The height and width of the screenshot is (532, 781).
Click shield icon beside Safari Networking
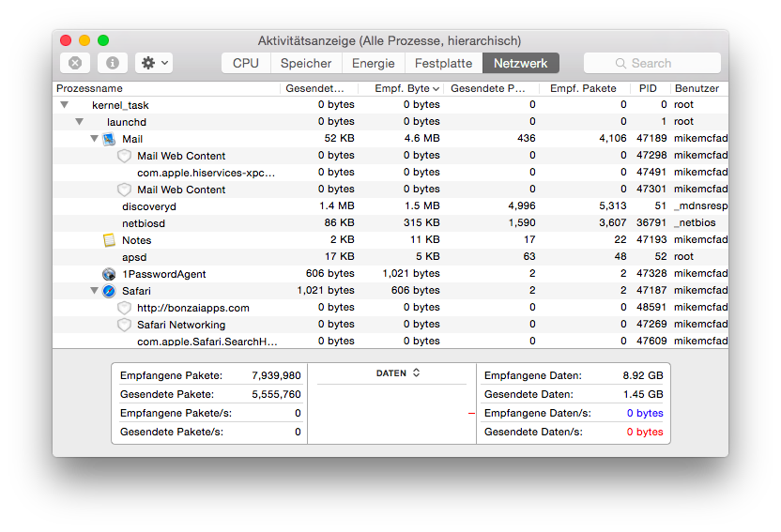[124, 325]
